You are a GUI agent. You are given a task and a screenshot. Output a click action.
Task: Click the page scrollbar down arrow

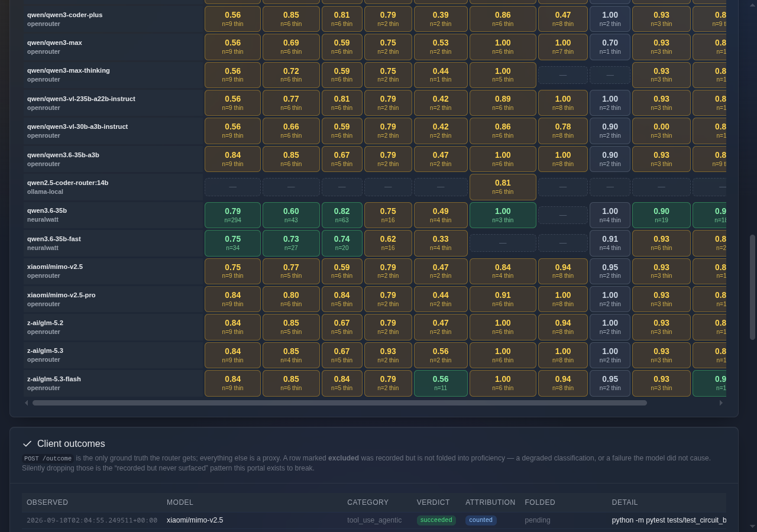pyautogui.click(x=752, y=526)
